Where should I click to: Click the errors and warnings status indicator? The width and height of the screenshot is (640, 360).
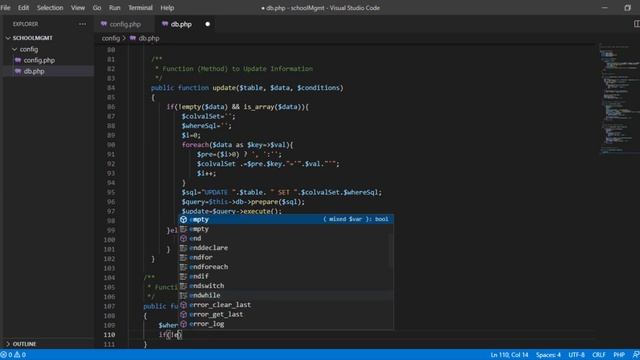[13, 355]
